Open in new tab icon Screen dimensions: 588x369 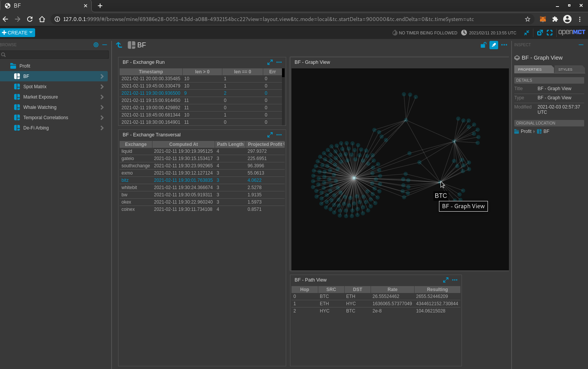(x=540, y=33)
